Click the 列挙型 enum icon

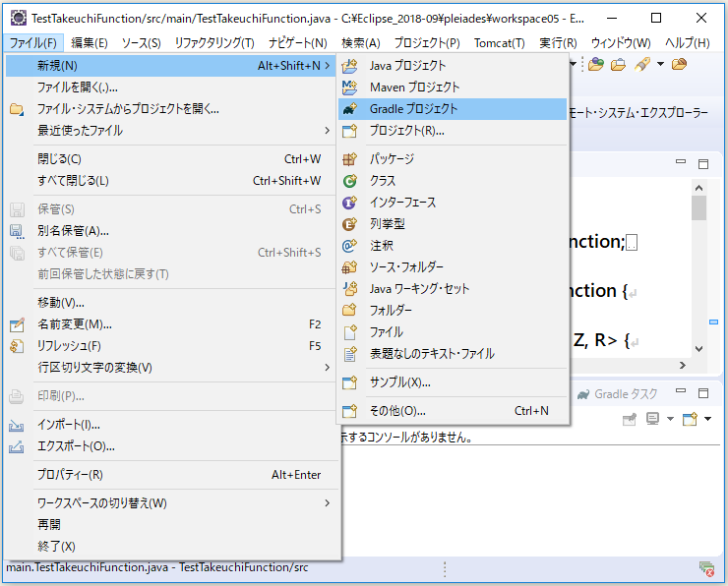click(349, 224)
